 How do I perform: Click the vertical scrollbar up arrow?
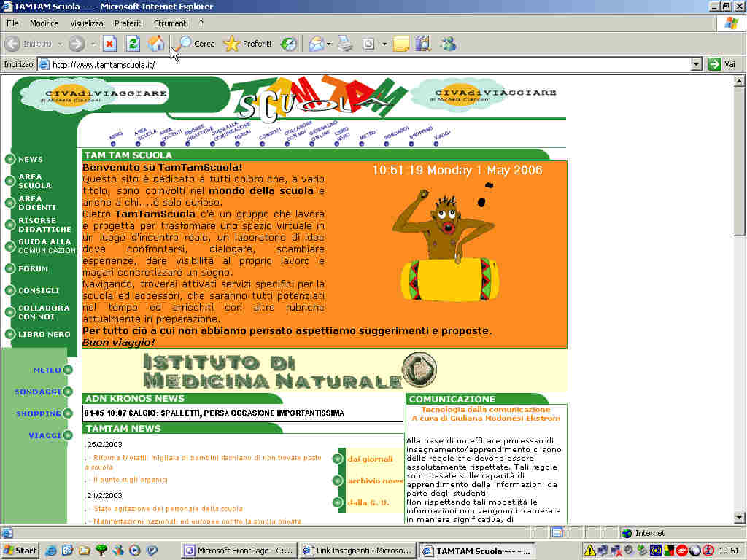click(739, 82)
